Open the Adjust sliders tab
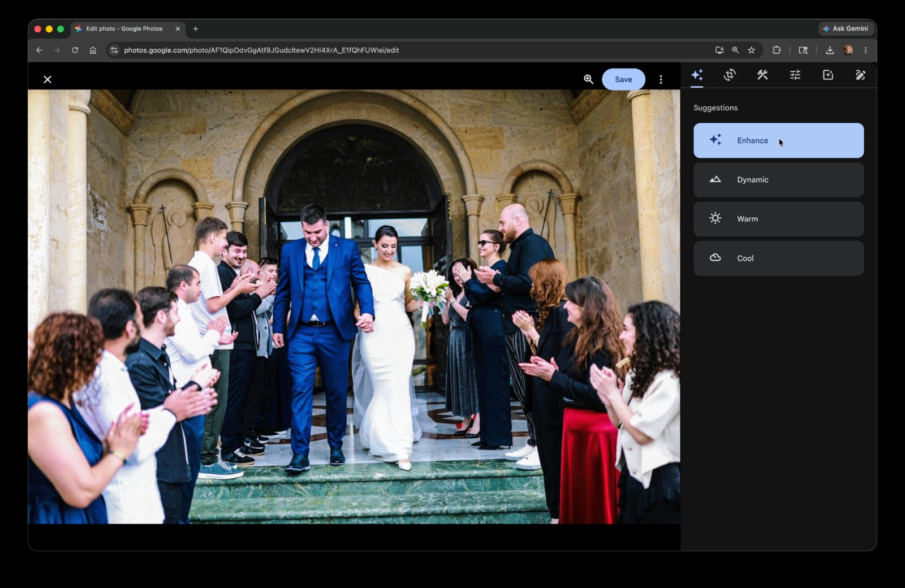905x588 pixels. [795, 75]
